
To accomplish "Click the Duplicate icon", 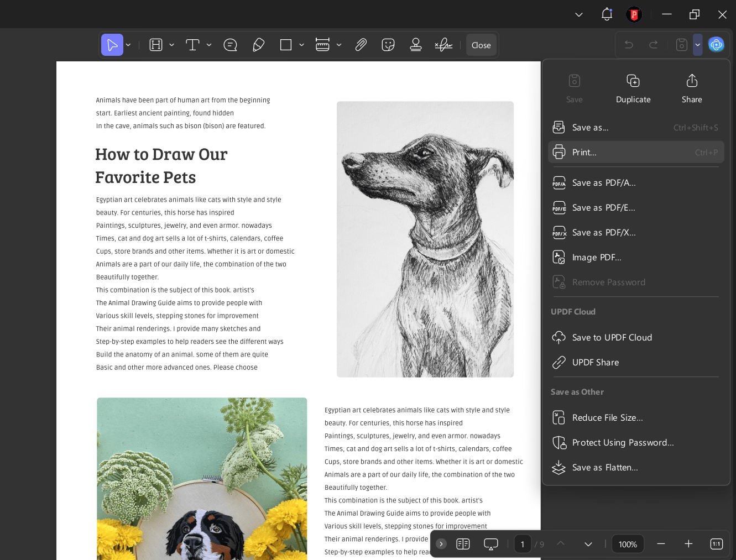I will pyautogui.click(x=633, y=81).
